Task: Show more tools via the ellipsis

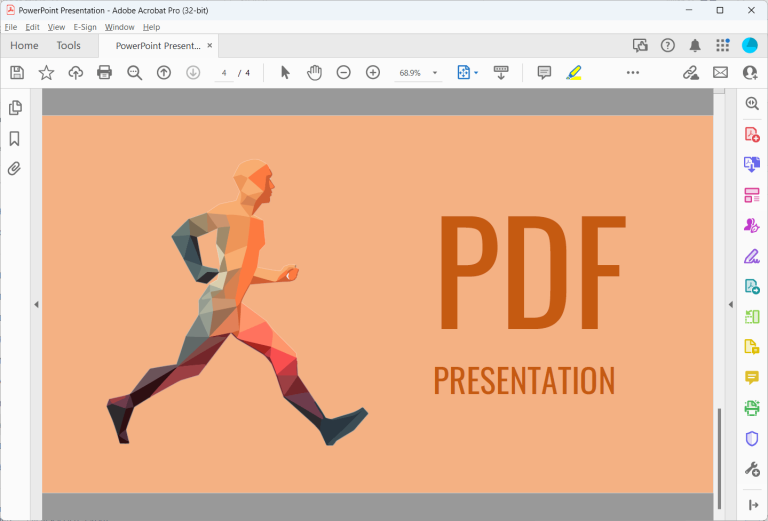Action: coord(632,72)
